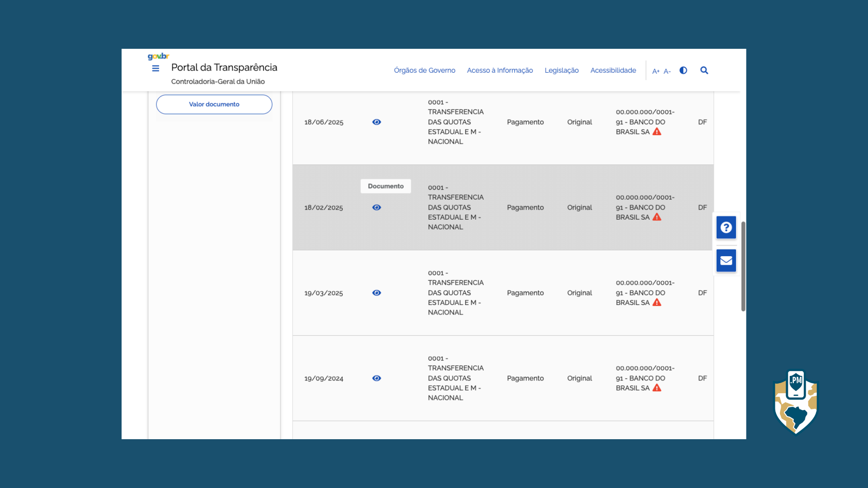Viewport: 868px width, 488px height.
Task: View document dated 18/06/2025
Action: 377,122
